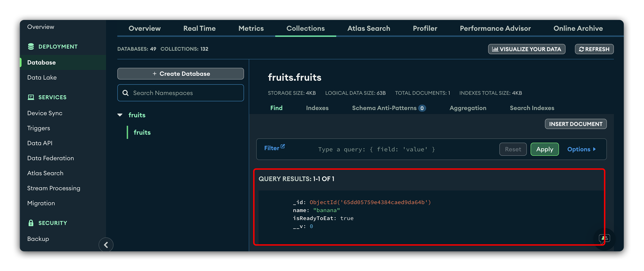Open the Indexes tab

(317, 108)
